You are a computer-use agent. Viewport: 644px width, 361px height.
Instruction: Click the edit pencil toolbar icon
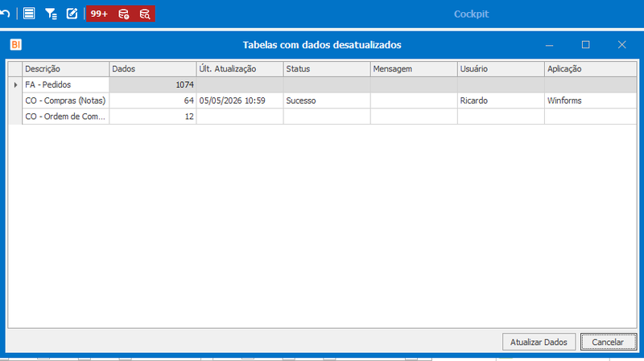[x=72, y=14]
